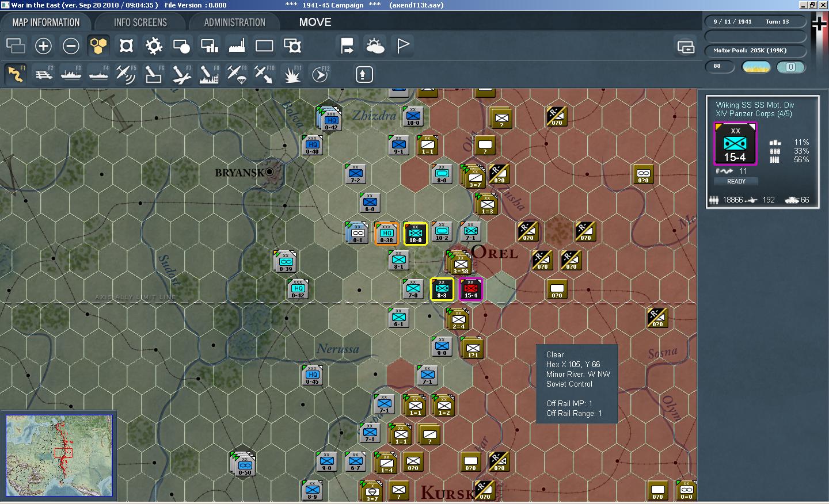The height and width of the screenshot is (504, 829).
Task: Click the flag with arrow toolbar icon
Action: pyautogui.click(x=347, y=45)
